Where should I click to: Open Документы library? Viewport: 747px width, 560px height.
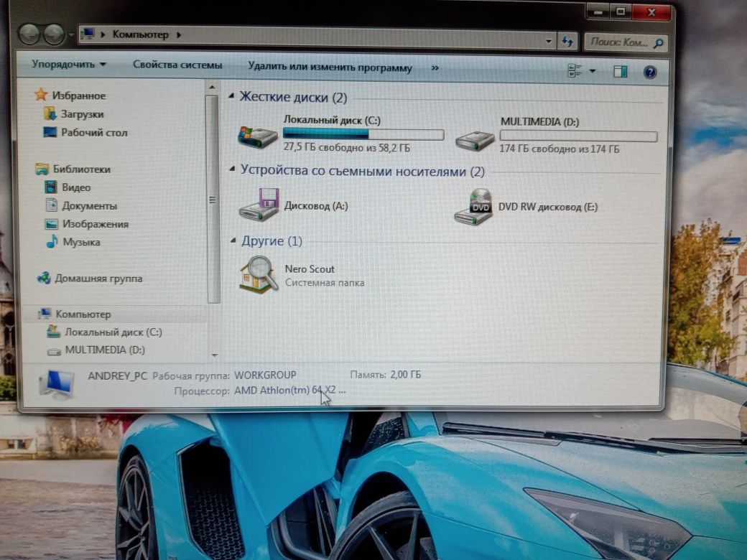coord(89,206)
